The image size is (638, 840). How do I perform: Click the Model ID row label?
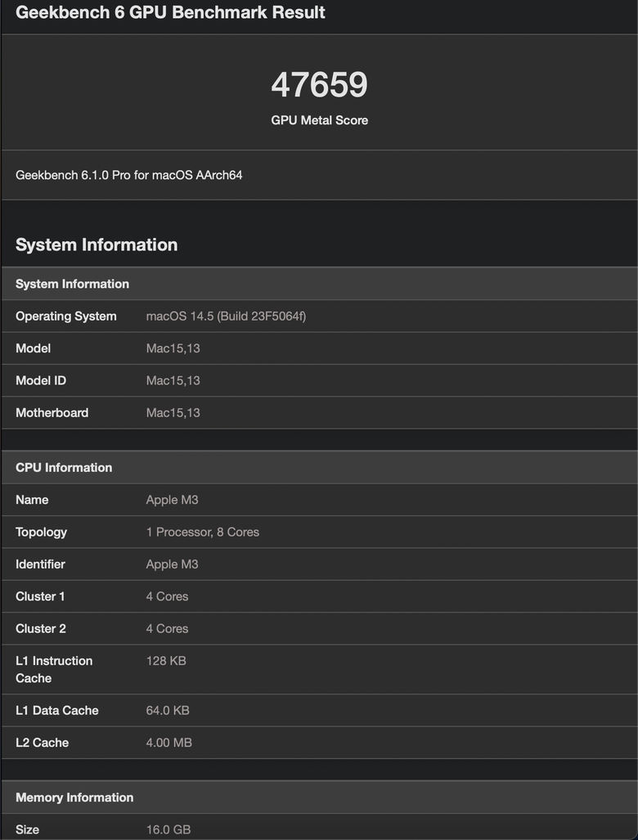pos(41,380)
